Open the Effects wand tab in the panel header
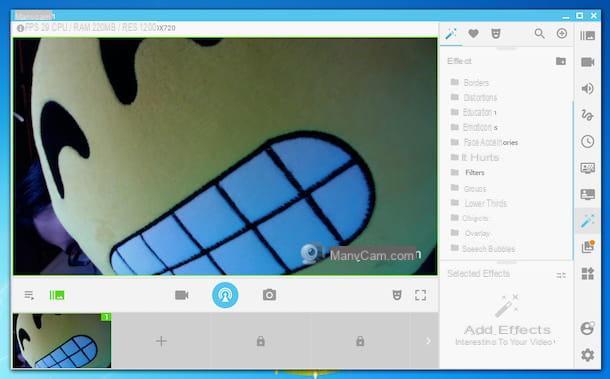610x379 pixels. (451, 34)
